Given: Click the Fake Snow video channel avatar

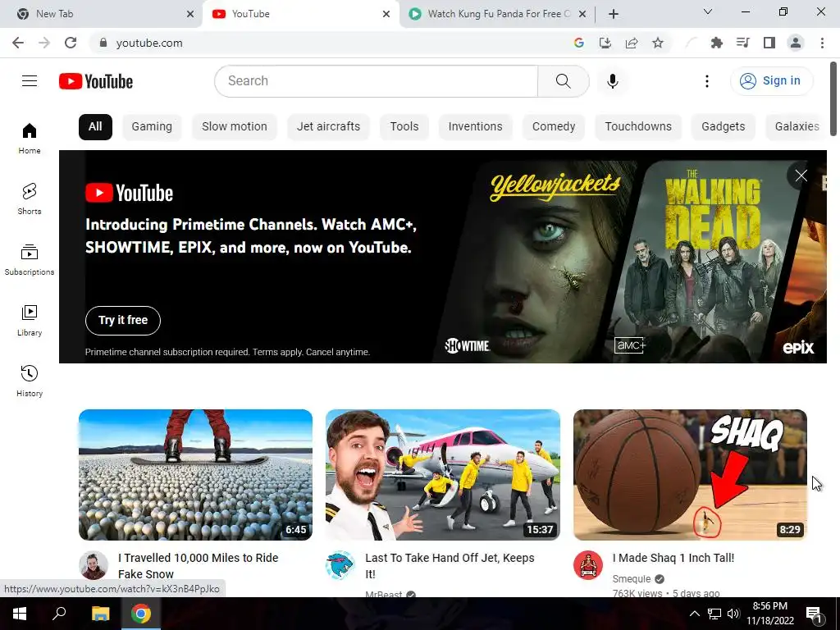Looking at the screenshot, I should 94,565.
